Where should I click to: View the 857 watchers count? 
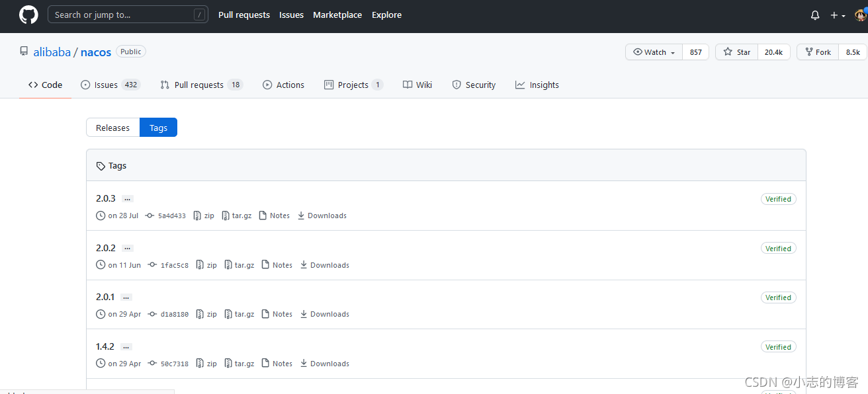tap(695, 52)
